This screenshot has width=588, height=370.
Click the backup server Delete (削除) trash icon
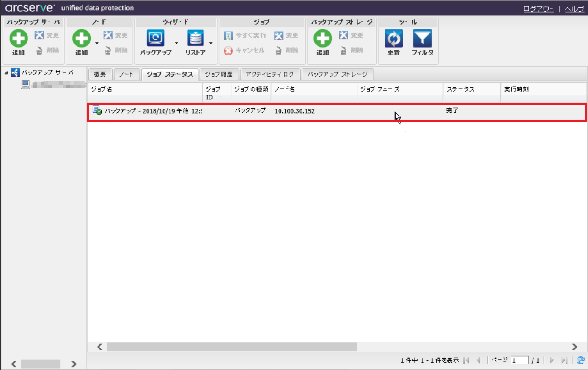click(x=39, y=50)
